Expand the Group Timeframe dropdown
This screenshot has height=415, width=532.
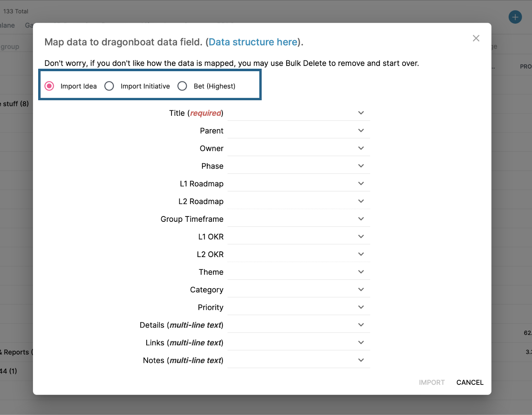point(299,219)
